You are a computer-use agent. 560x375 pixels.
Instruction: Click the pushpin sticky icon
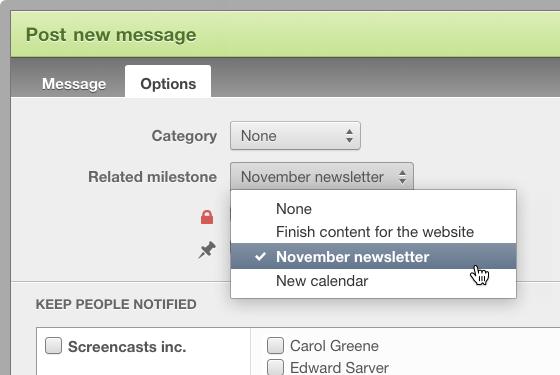pyautogui.click(x=207, y=250)
